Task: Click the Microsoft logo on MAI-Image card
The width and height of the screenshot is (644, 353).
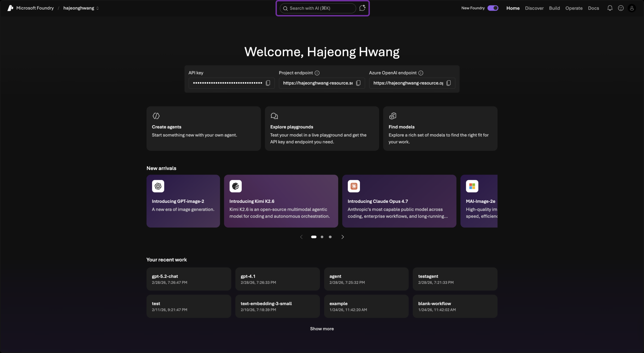Action: (x=472, y=186)
